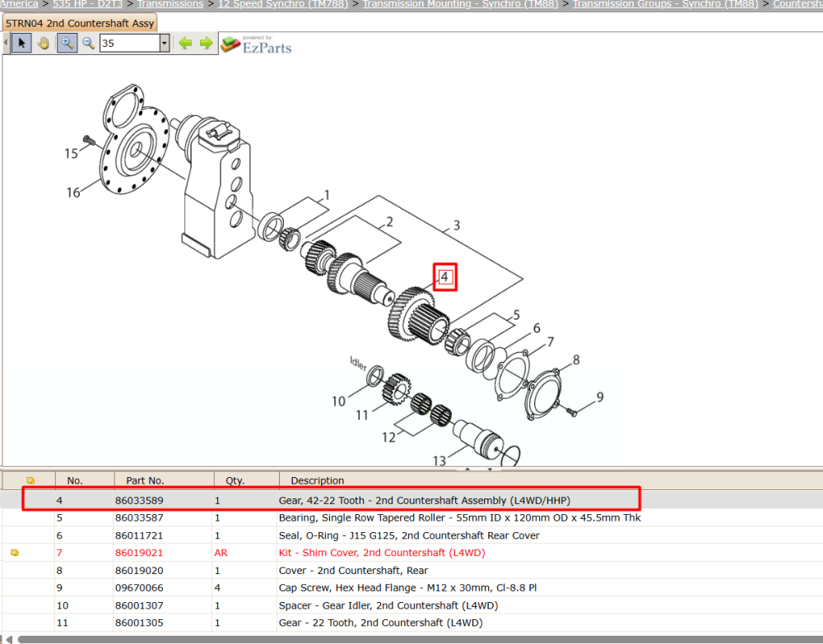Click the horizontal scrollbar at the bottom
This screenshot has width=823, height=644.
click(420, 640)
